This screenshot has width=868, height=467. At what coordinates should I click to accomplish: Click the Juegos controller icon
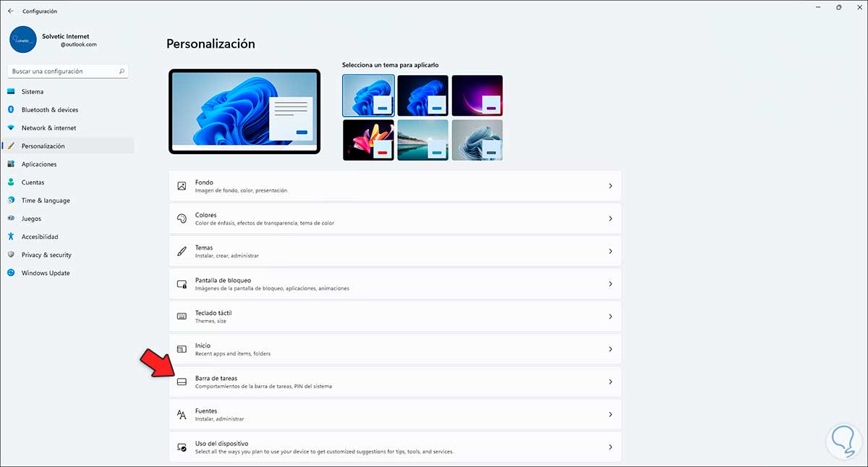pyautogui.click(x=11, y=219)
